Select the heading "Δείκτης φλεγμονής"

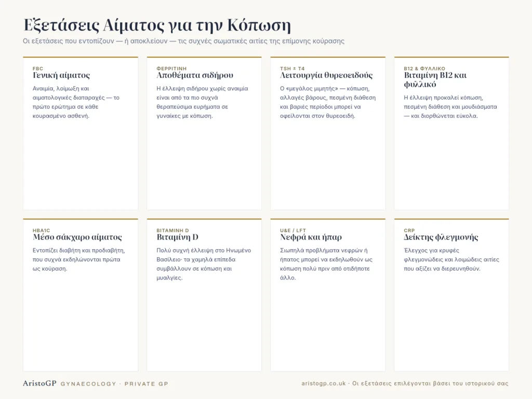click(x=441, y=237)
